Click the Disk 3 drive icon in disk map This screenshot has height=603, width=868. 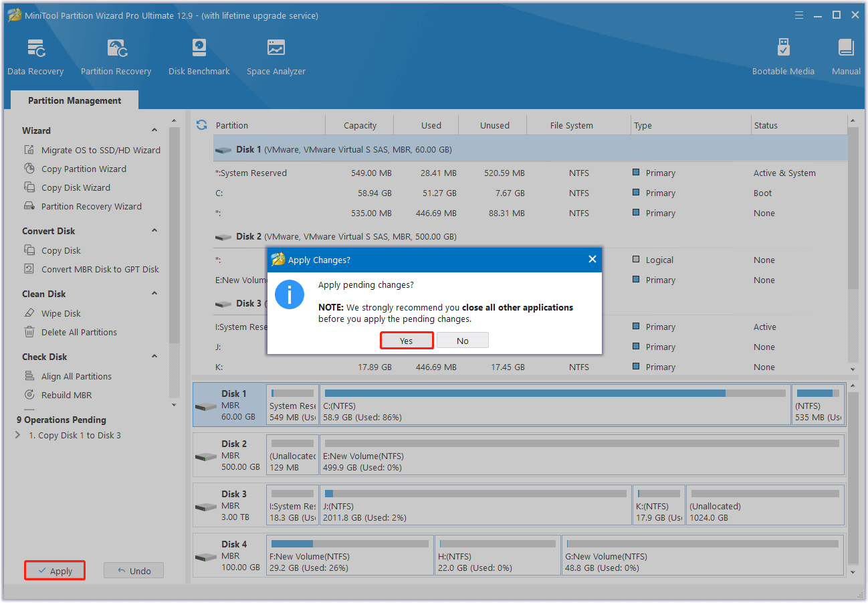[x=206, y=506]
